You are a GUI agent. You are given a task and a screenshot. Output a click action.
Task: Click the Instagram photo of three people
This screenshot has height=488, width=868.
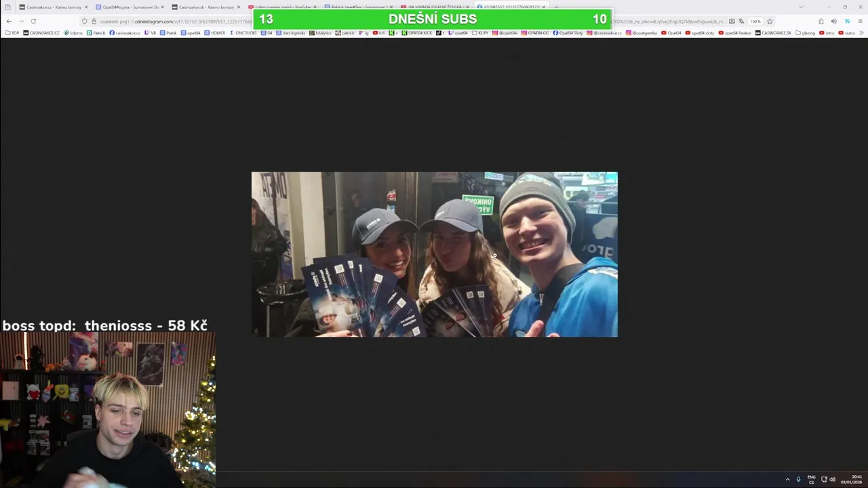[435, 254]
